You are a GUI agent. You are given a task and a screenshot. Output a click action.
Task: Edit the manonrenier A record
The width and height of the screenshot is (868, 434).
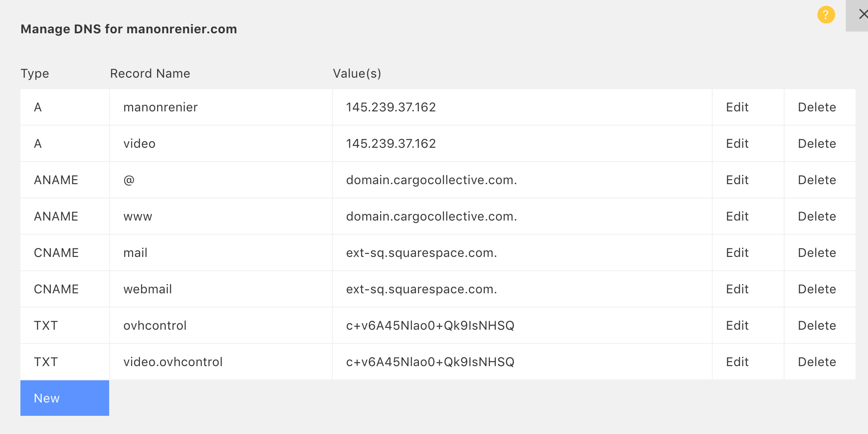[x=737, y=107]
